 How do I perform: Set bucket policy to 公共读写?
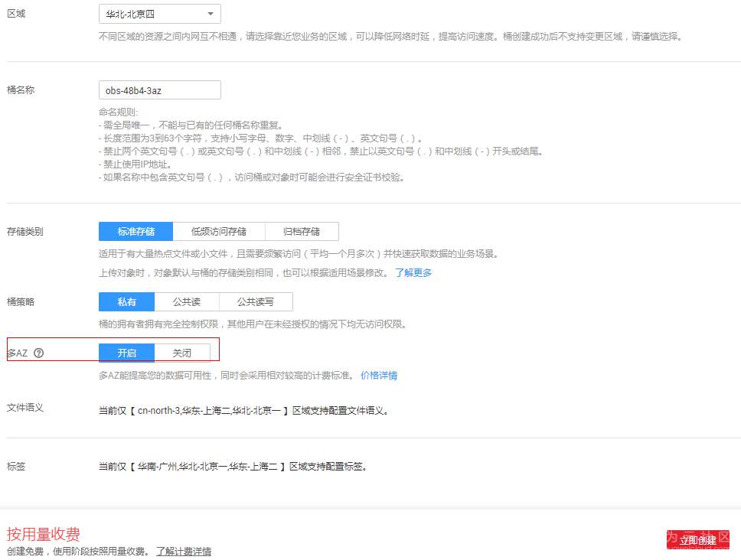pos(256,301)
